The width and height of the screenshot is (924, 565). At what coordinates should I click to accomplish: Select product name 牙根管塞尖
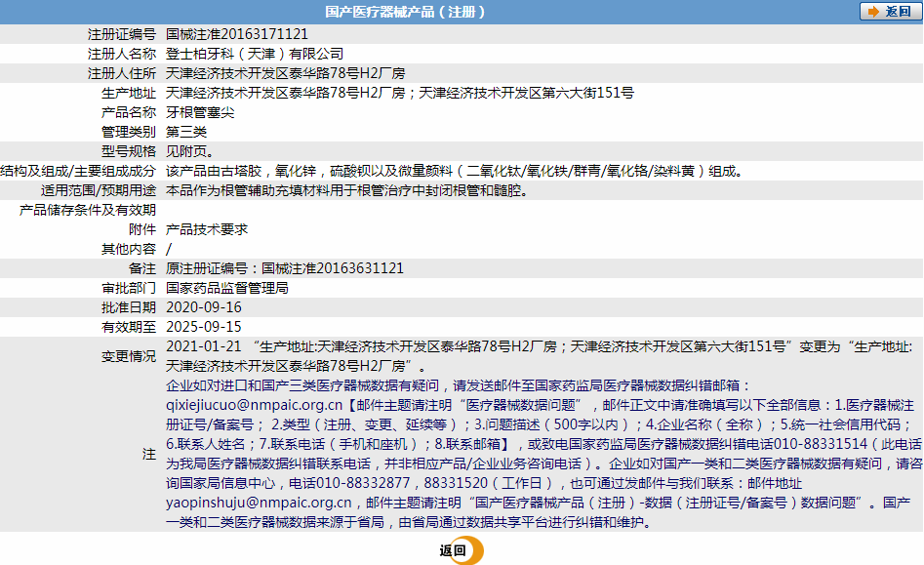pyautogui.click(x=200, y=112)
